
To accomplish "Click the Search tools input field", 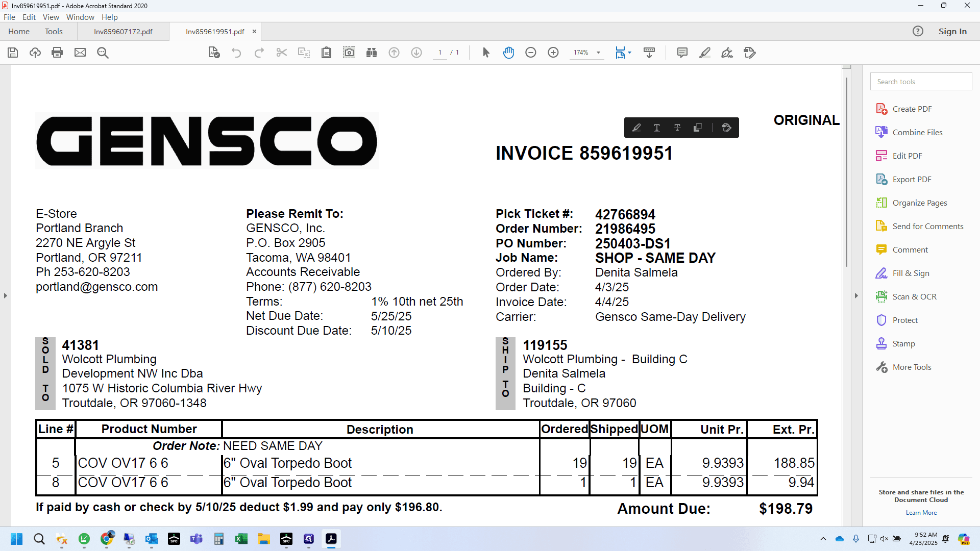I will pos(921,82).
